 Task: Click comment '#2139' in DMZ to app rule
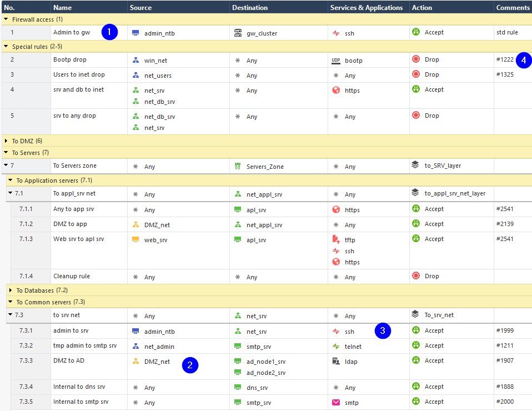(505, 224)
